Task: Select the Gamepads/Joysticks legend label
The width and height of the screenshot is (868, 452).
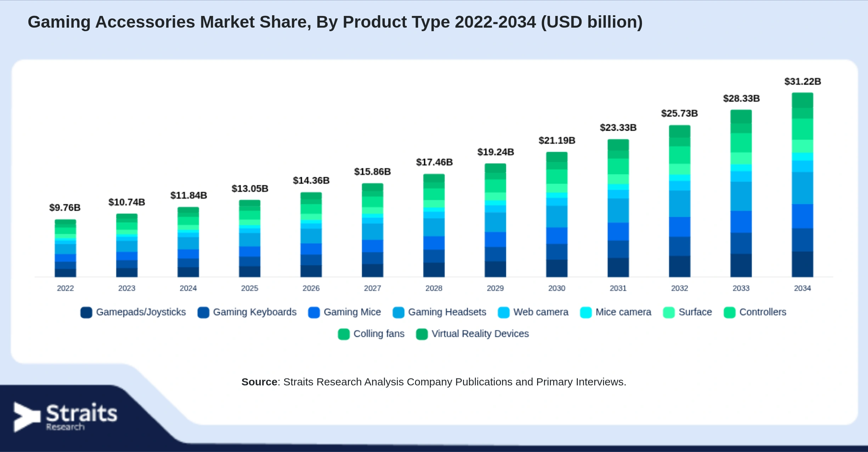Action: click(x=141, y=312)
